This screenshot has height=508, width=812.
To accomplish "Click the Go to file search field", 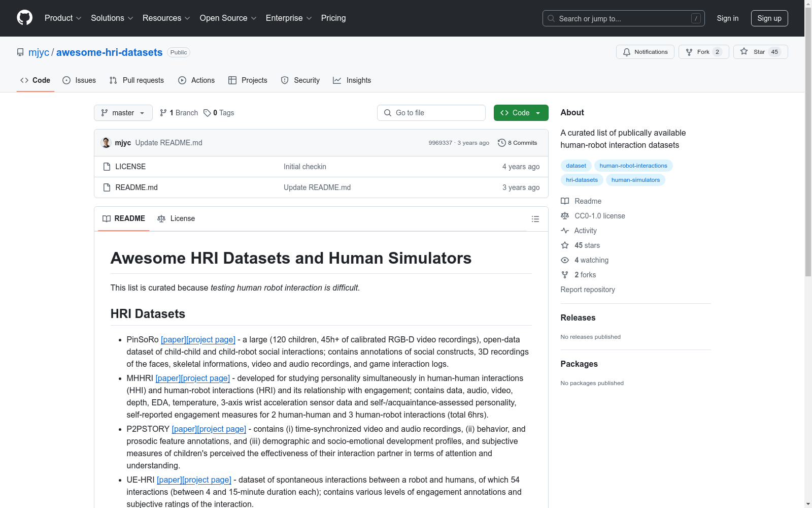I will [x=431, y=113].
